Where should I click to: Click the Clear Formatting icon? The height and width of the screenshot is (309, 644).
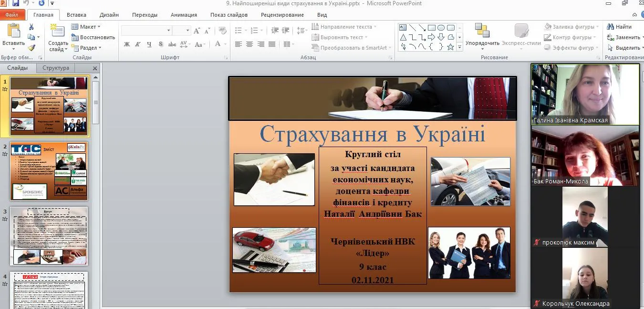(222, 31)
